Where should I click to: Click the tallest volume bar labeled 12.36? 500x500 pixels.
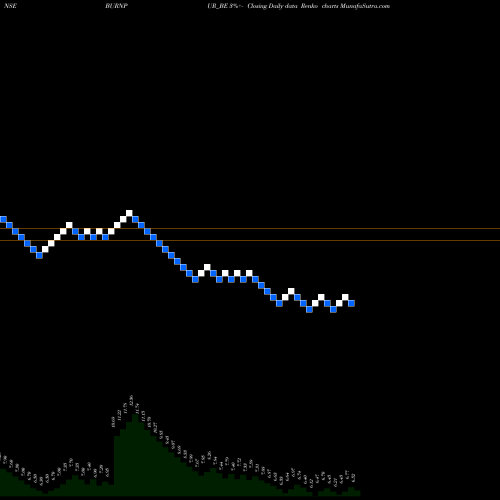[135, 455]
